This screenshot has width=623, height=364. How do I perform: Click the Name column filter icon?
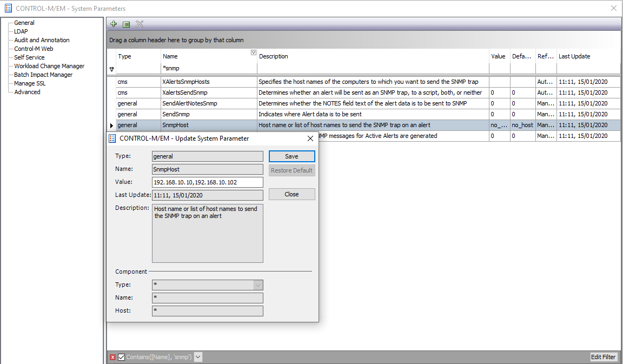tap(254, 52)
